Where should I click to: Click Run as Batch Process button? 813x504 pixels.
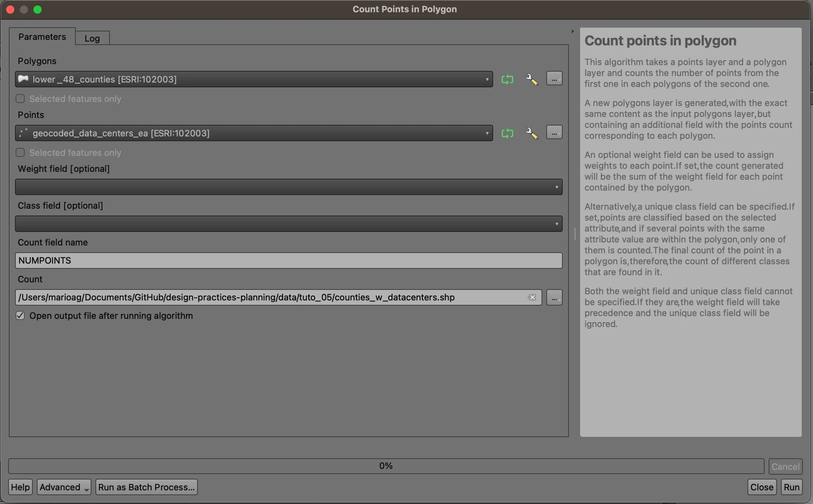click(146, 487)
